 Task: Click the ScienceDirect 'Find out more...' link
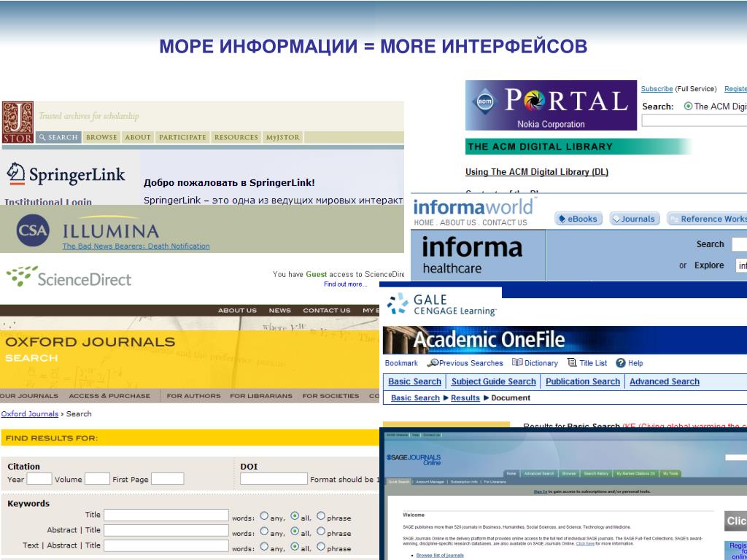point(345,284)
